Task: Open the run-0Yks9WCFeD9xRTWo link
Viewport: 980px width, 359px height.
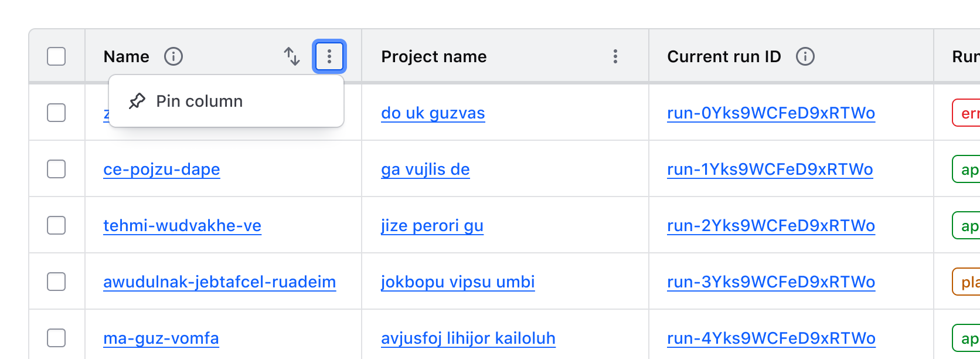Action: [x=771, y=113]
